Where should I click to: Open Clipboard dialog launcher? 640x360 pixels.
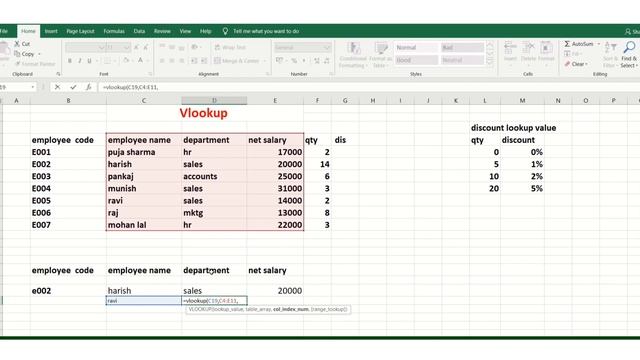coord(58,74)
